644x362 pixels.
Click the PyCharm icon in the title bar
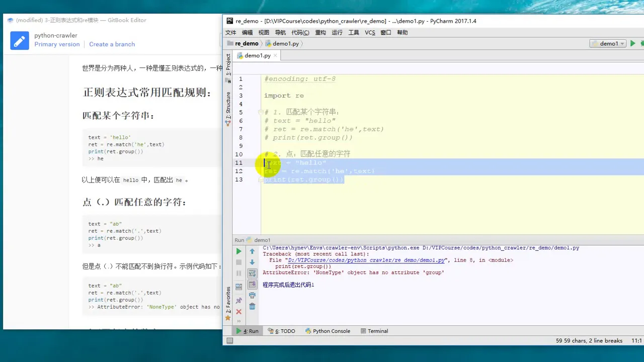pos(229,21)
